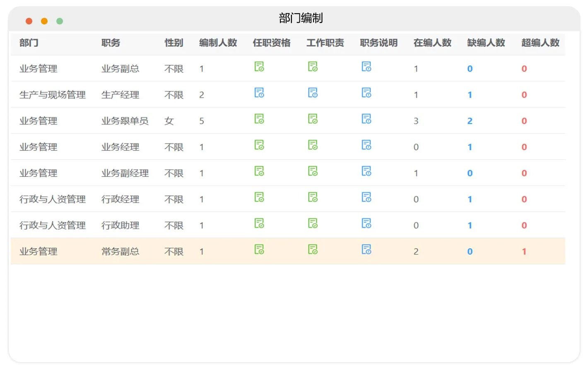Open 任职资格 icon for 业务副总 row
Viewport: 588px width, 373px height.
coord(259,67)
